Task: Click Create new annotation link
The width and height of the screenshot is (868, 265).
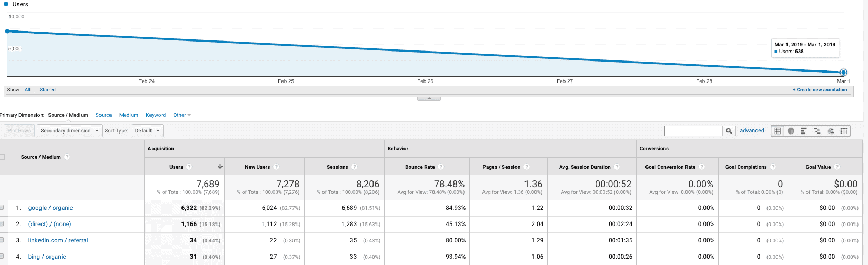Action: click(820, 90)
